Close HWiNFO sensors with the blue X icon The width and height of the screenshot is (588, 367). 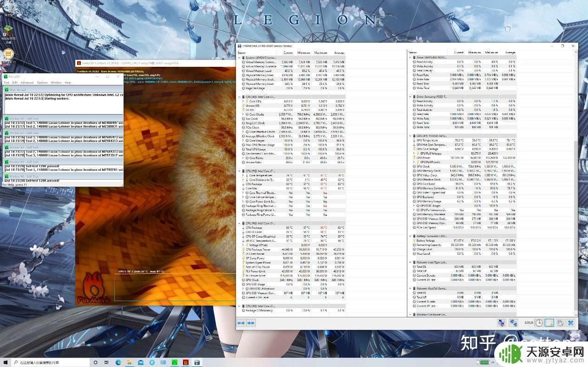pyautogui.click(x=571, y=323)
